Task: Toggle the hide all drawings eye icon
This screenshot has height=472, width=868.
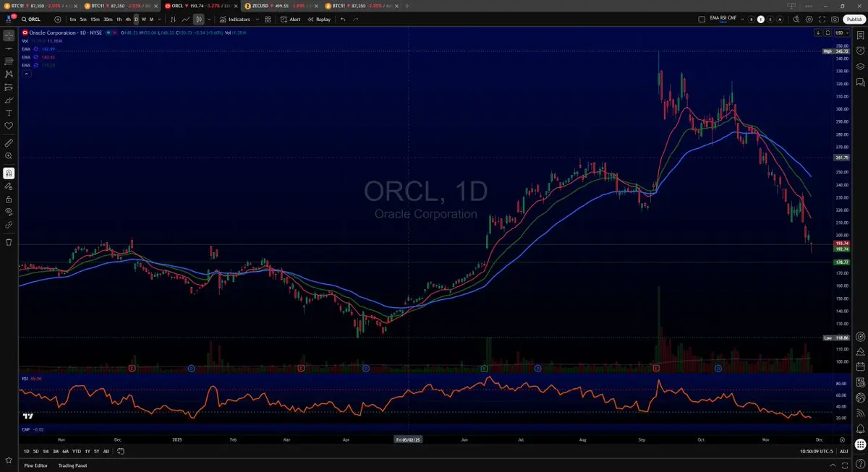Action: (x=9, y=212)
